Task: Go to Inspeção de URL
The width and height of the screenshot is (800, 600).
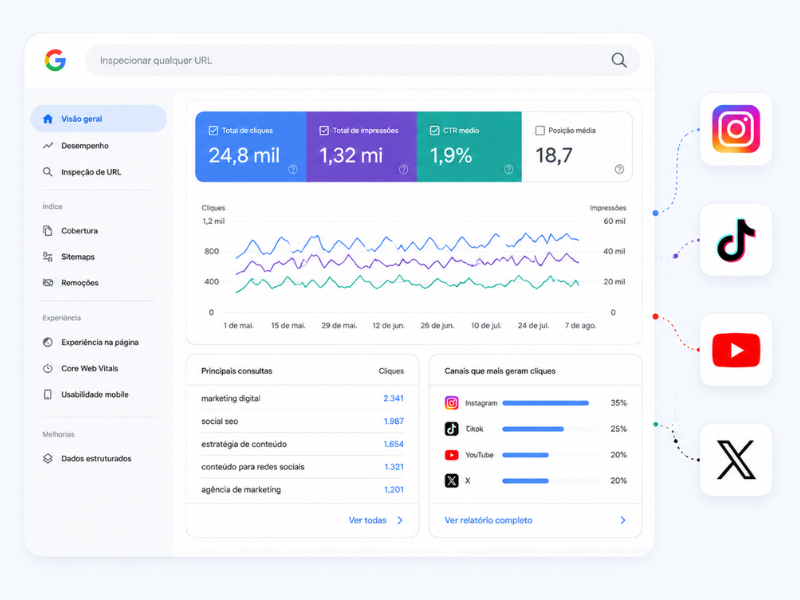Action: (x=91, y=172)
